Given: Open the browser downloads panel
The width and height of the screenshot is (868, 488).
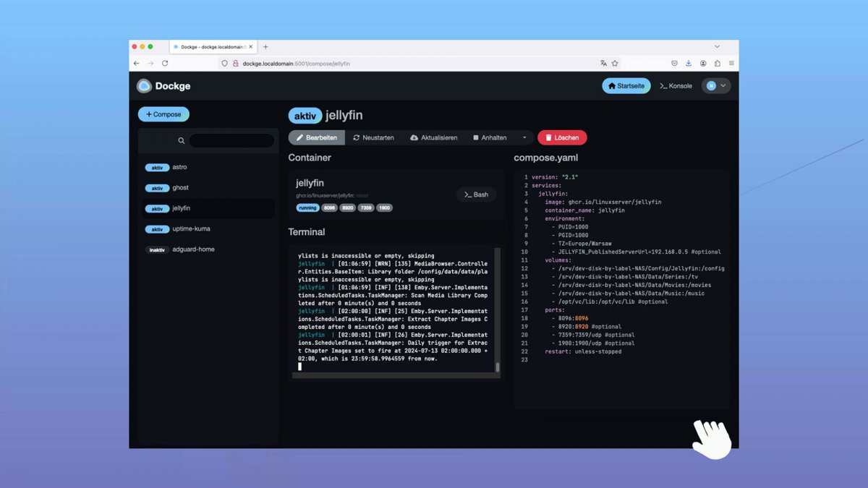Looking at the screenshot, I should (x=689, y=64).
